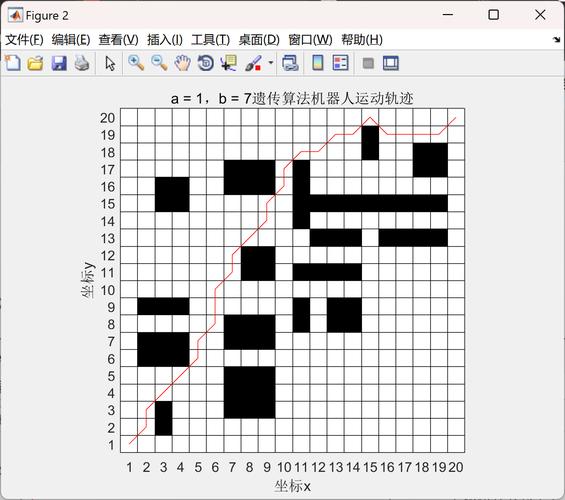This screenshot has width=565, height=500.
Task: Click the 坐标y axis label
Action: tap(88, 280)
